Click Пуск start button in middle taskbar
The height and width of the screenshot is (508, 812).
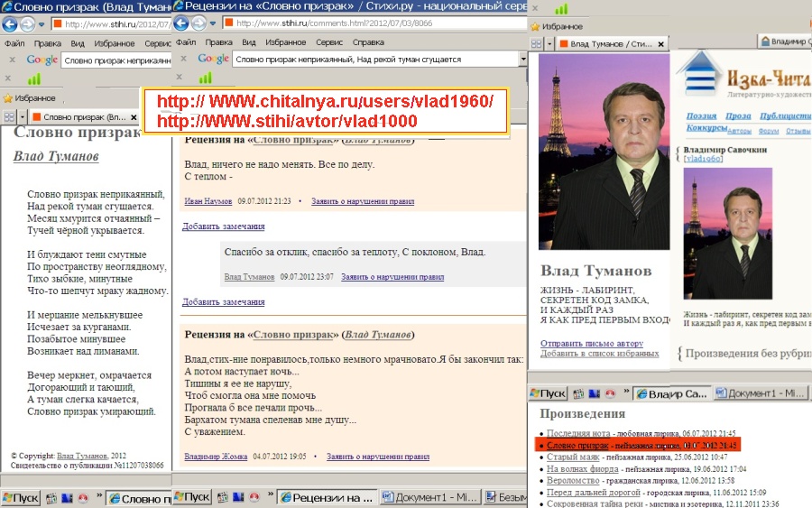pos(191,496)
